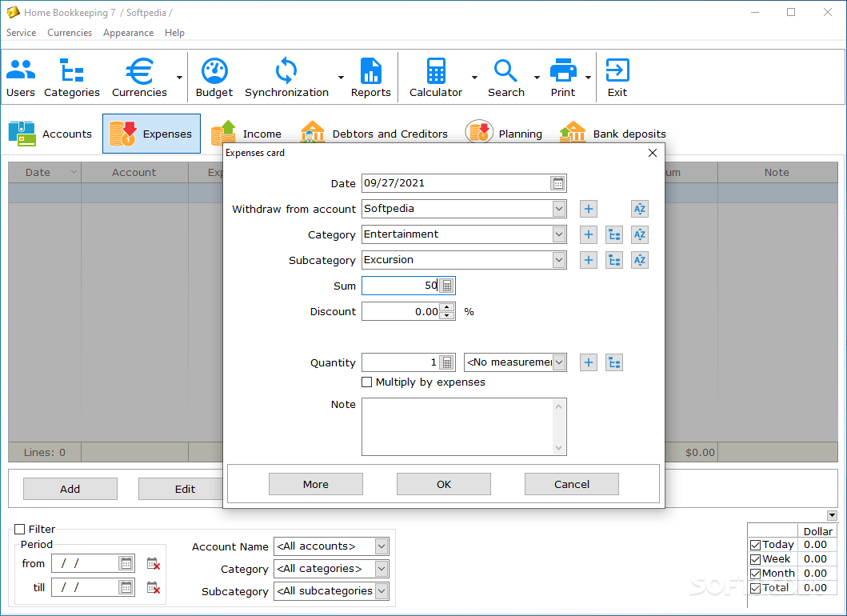
Task: Open the Appearance menu
Action: click(x=129, y=33)
